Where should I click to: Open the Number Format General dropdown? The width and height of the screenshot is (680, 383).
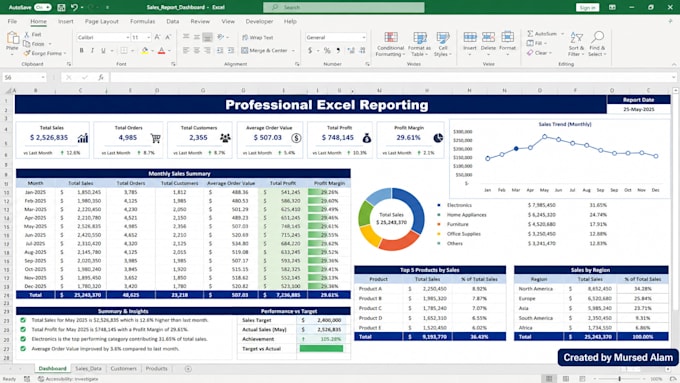(363, 37)
